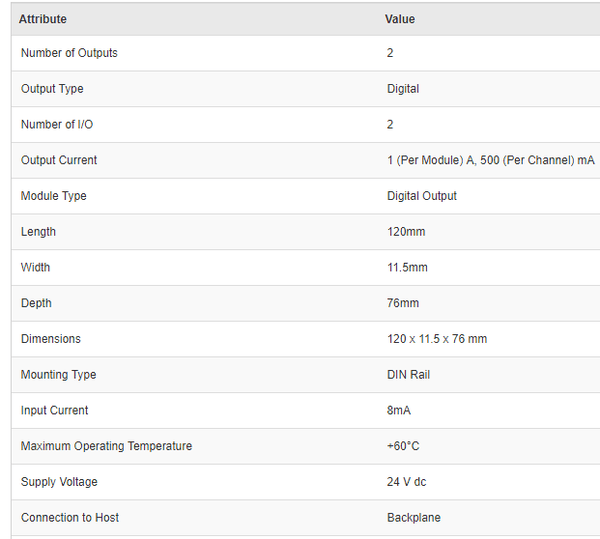The height and width of the screenshot is (539, 600).
Task: Select the 76mm depth value
Action: coord(403,303)
